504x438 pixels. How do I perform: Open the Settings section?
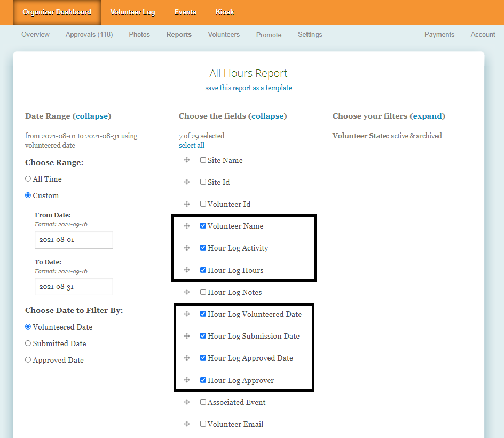[x=310, y=34]
